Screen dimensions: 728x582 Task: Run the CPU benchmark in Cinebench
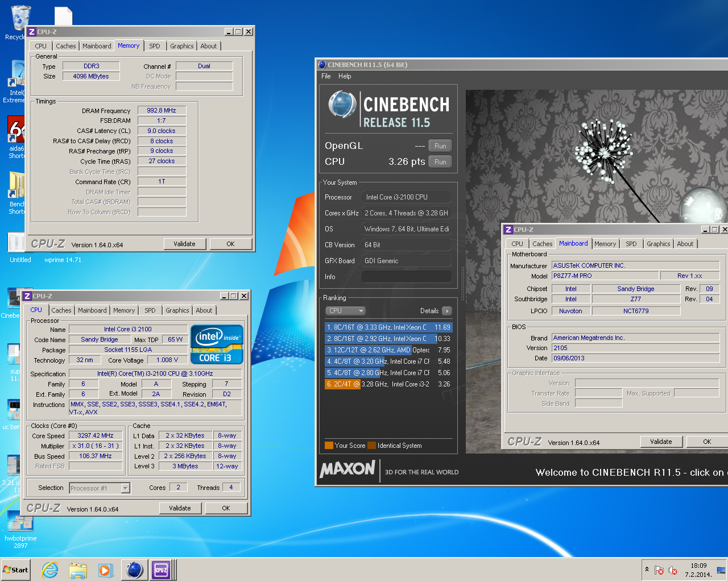tap(440, 162)
